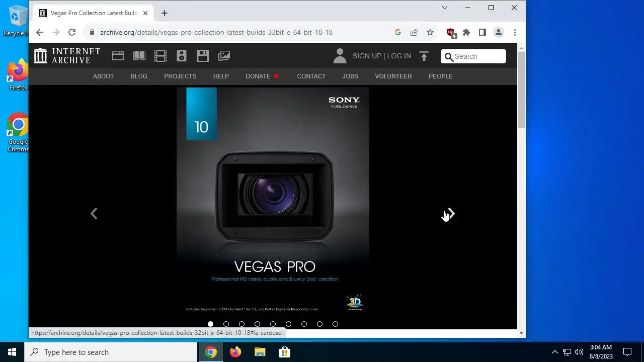Select the fourth carousel dot
644x362 pixels.
[x=257, y=324]
